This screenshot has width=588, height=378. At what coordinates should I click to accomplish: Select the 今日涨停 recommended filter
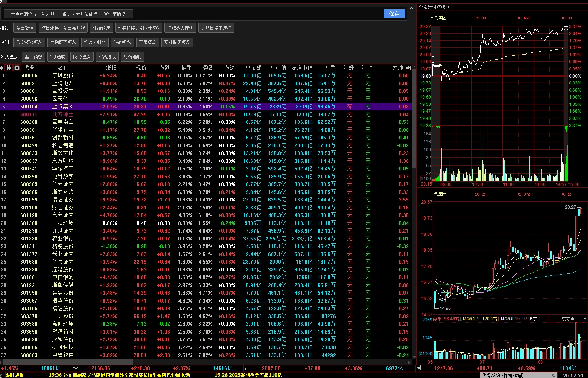(x=25, y=28)
